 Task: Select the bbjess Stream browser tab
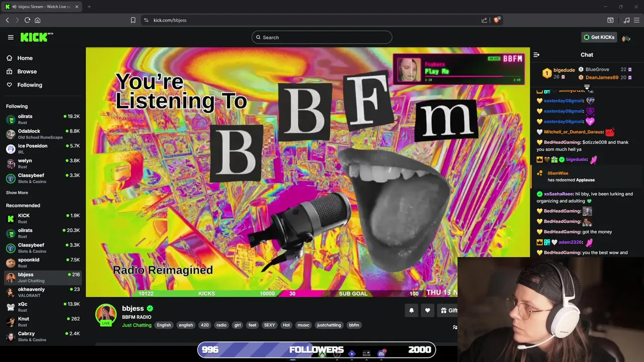coord(43,7)
